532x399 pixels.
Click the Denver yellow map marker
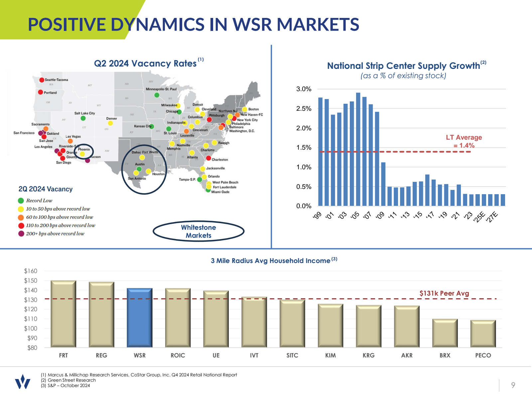click(110, 123)
